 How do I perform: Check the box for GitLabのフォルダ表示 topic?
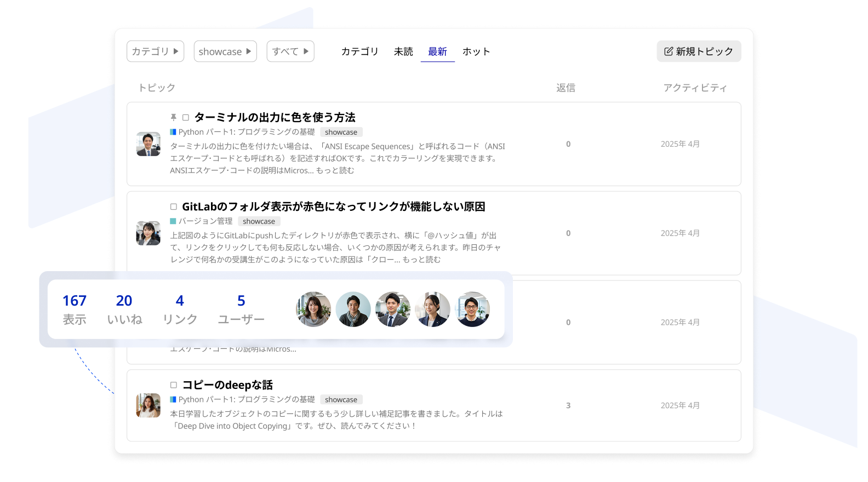pos(174,206)
